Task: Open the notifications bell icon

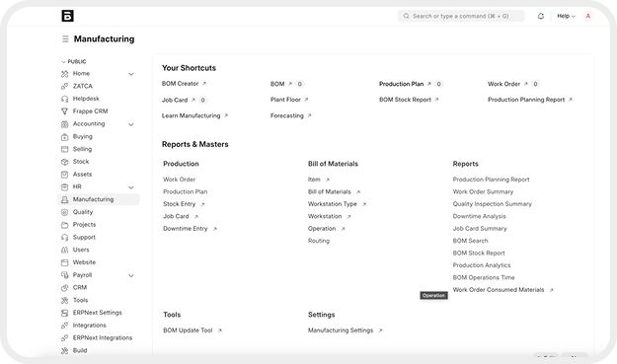Action: (541, 16)
